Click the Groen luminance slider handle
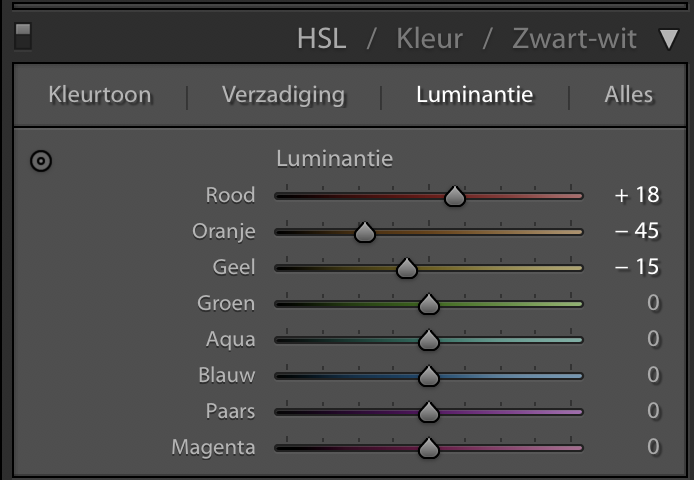694x480 pixels. [x=428, y=304]
